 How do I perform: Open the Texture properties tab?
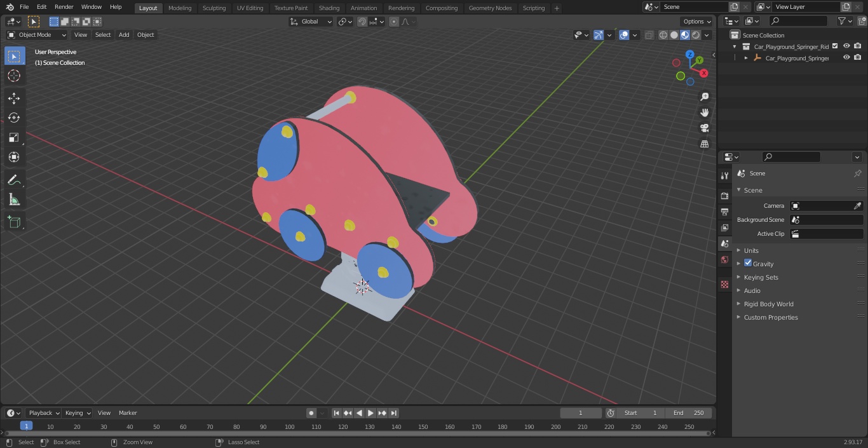click(724, 284)
